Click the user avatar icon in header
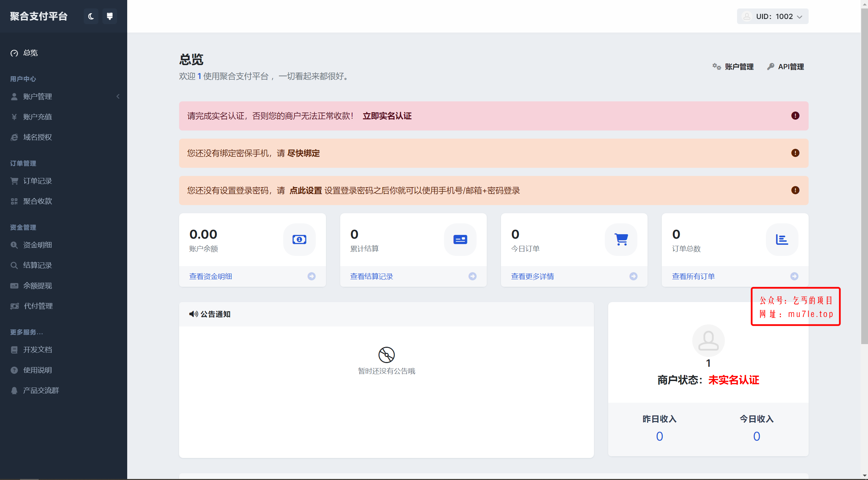The width and height of the screenshot is (868, 480). tap(747, 16)
